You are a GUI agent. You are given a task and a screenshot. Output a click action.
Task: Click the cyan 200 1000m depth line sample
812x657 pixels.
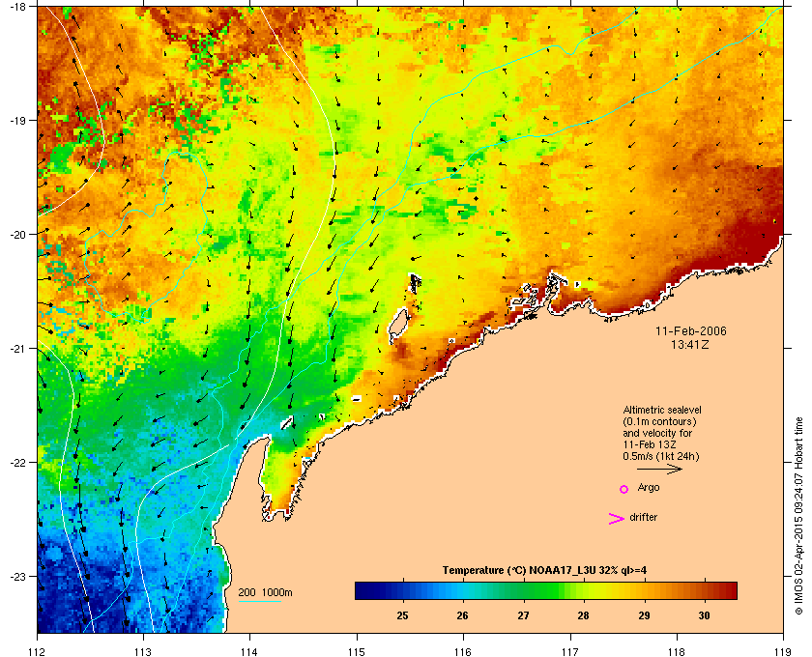[x=259, y=601]
